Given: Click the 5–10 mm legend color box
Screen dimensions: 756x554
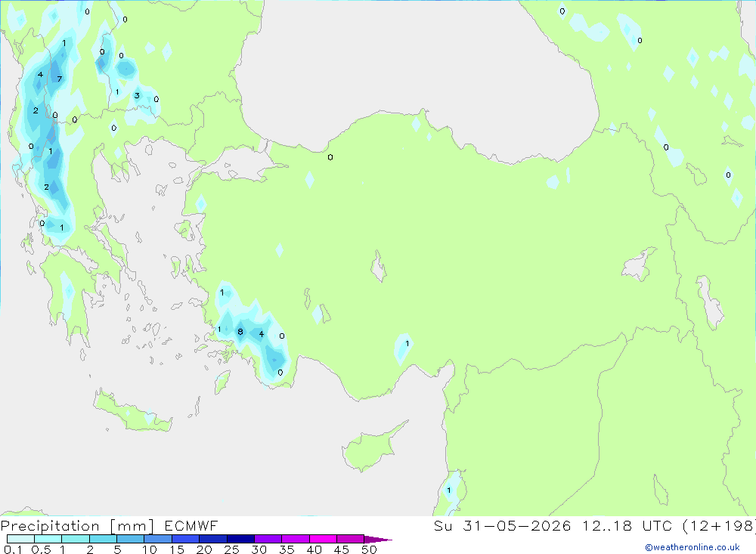Looking at the screenshot, I should [x=131, y=539].
